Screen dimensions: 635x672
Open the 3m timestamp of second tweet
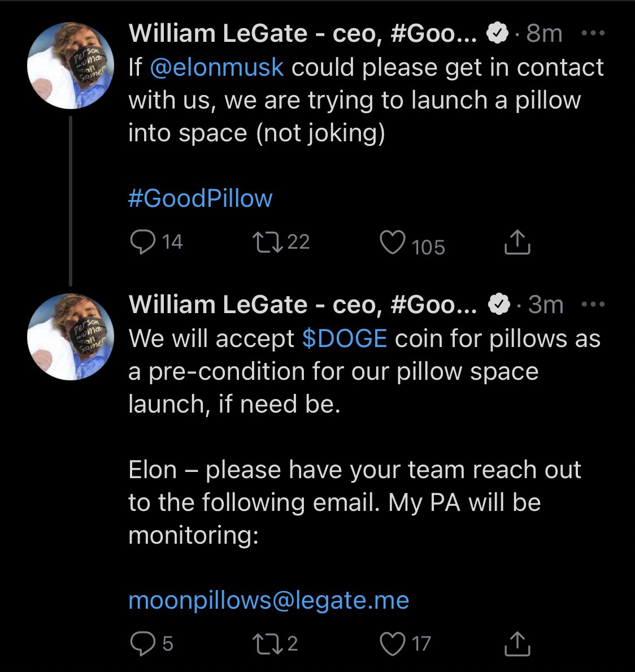(x=545, y=305)
